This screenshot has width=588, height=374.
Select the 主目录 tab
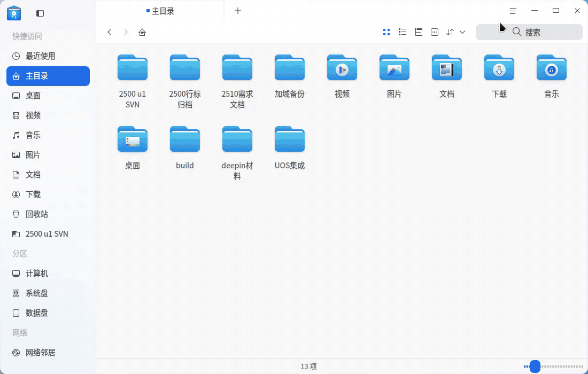[x=160, y=11]
